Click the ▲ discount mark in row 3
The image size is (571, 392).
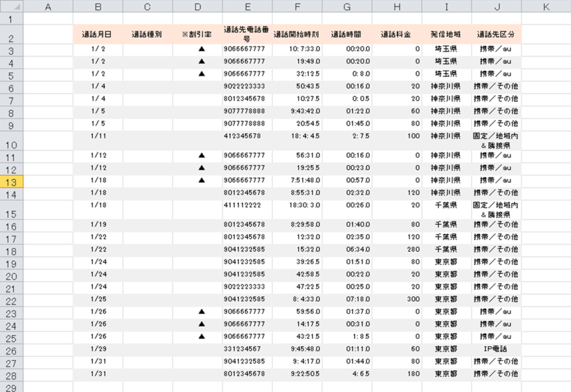[201, 49]
